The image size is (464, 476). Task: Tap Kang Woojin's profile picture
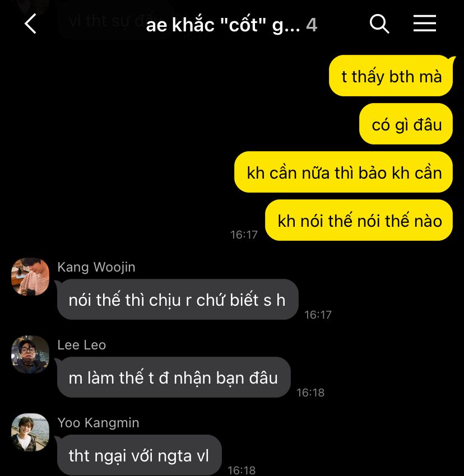30,277
